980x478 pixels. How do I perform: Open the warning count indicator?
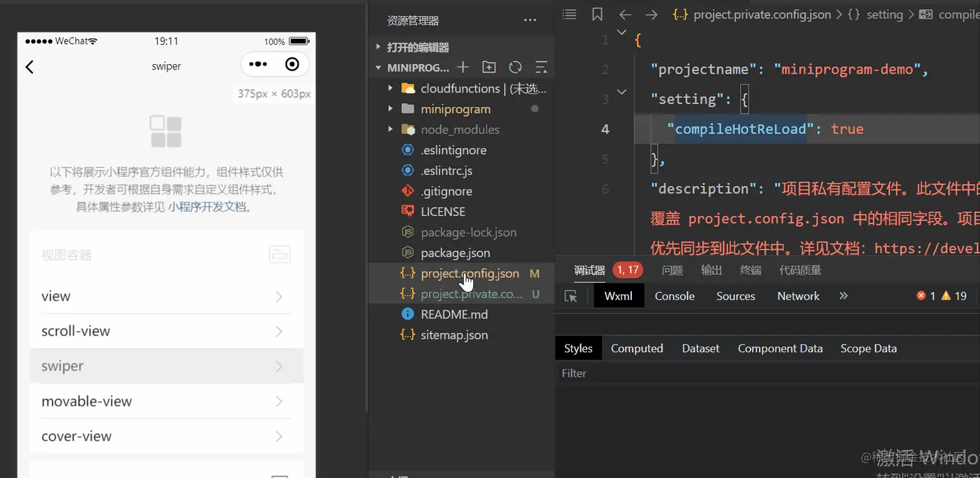[954, 296]
